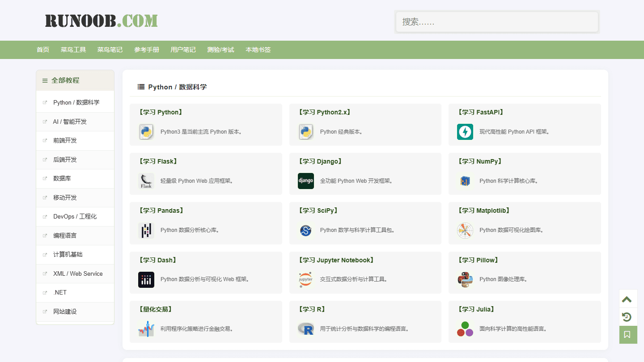The width and height of the screenshot is (644, 362).
Task: Click the RUNOOB.COM site logo
Action: pyautogui.click(x=102, y=21)
